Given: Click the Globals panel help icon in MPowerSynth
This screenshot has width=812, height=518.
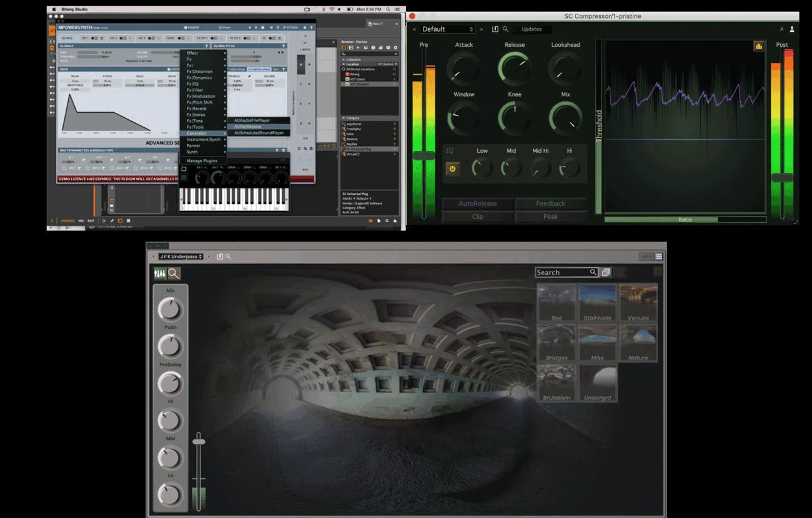Looking at the screenshot, I should [x=206, y=46].
